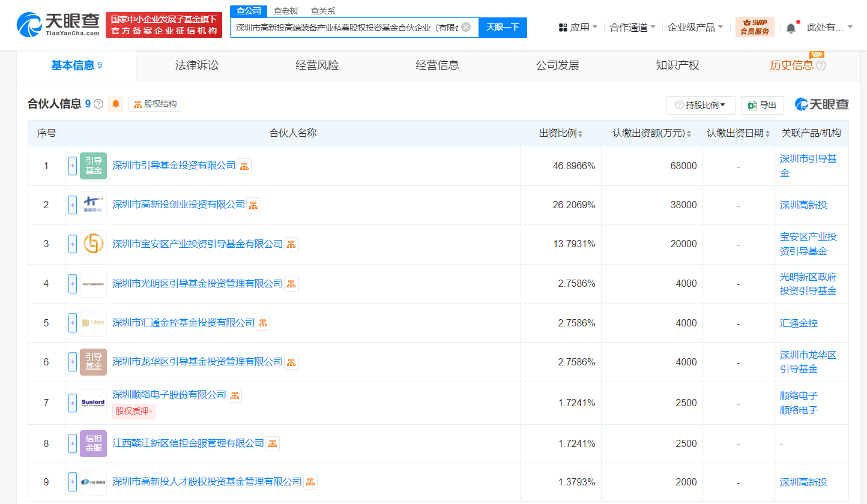Expand row 1 深圳市引导基金投资有限公司

pyautogui.click(x=73, y=166)
